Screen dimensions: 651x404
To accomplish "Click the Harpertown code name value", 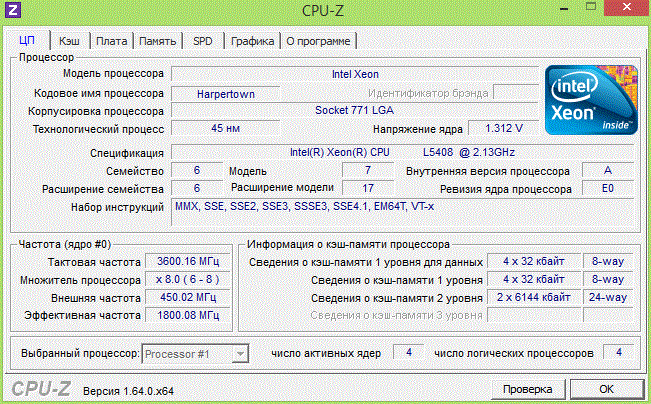I will tap(225, 94).
